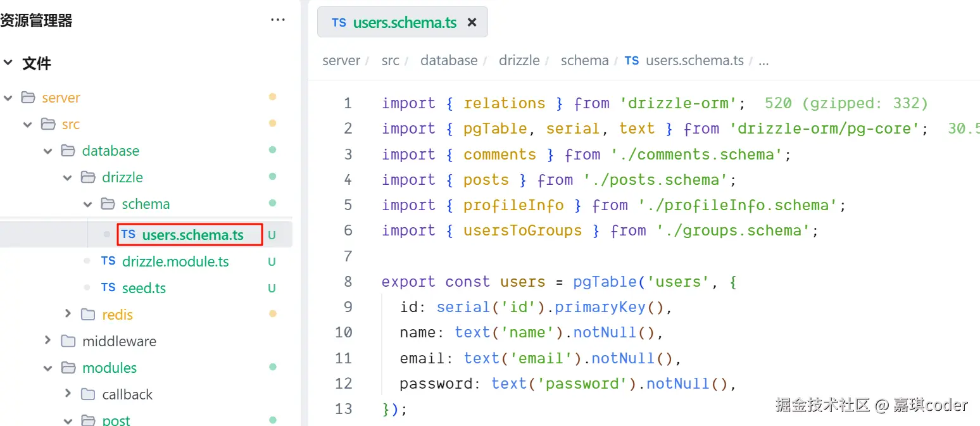
Task: Click TS icon of users.schema.ts tree file
Action: coord(129,234)
